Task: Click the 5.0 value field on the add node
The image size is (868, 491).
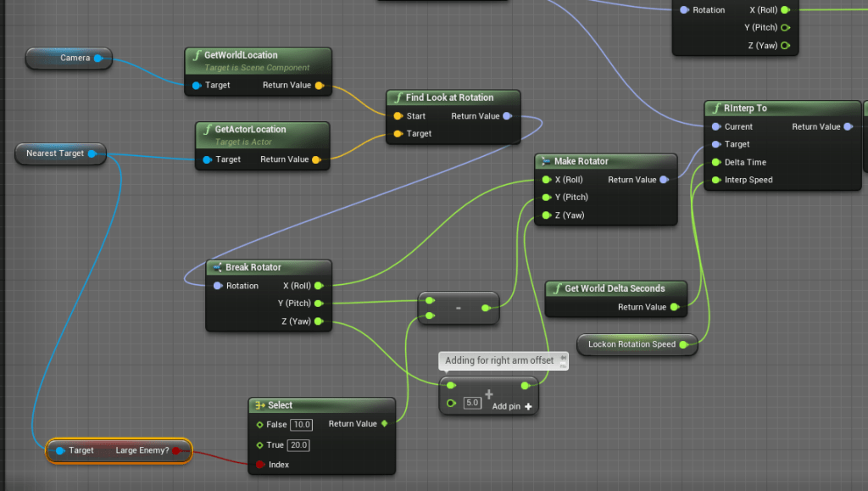Action: coord(473,403)
